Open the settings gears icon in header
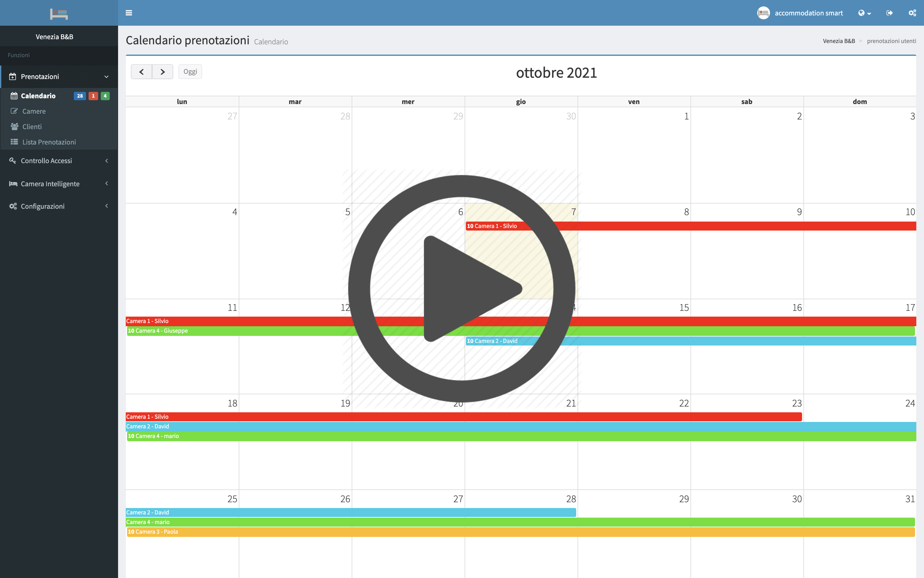924x578 pixels. [x=912, y=13]
